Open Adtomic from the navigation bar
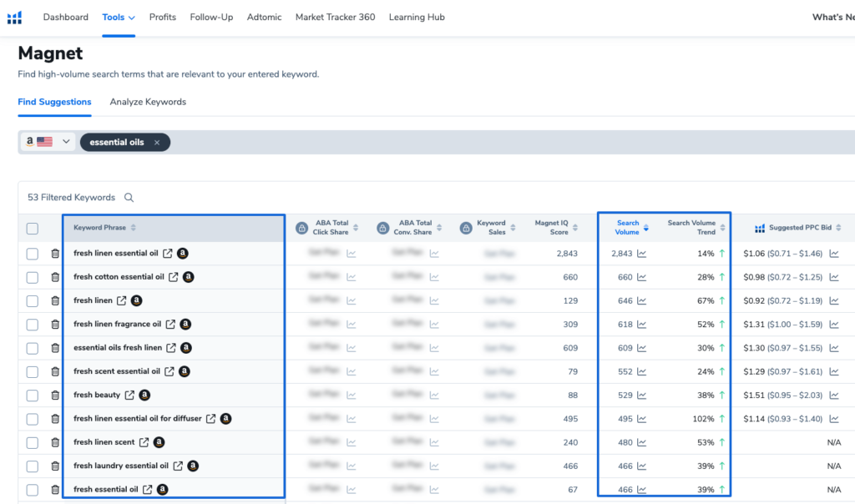The image size is (855, 504). 265,18
